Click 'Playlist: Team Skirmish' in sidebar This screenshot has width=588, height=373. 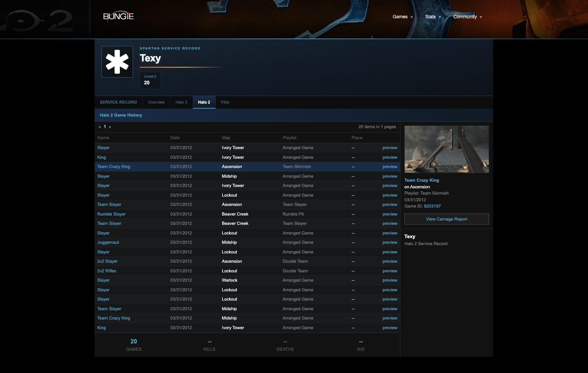[426, 193]
